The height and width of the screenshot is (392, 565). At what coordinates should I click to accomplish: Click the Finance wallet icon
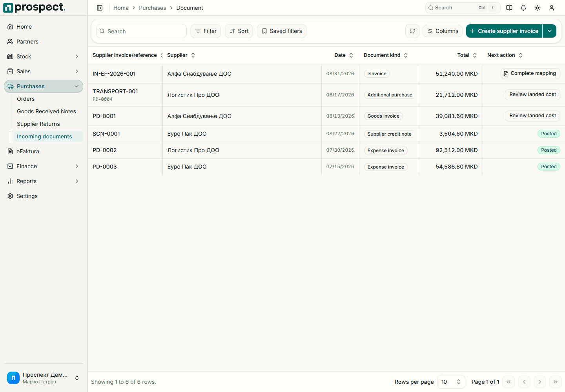[10, 166]
